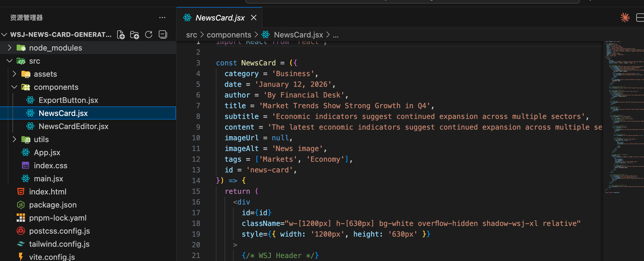Click src in the breadcrumb path
The image size is (644, 261).
pos(191,35)
